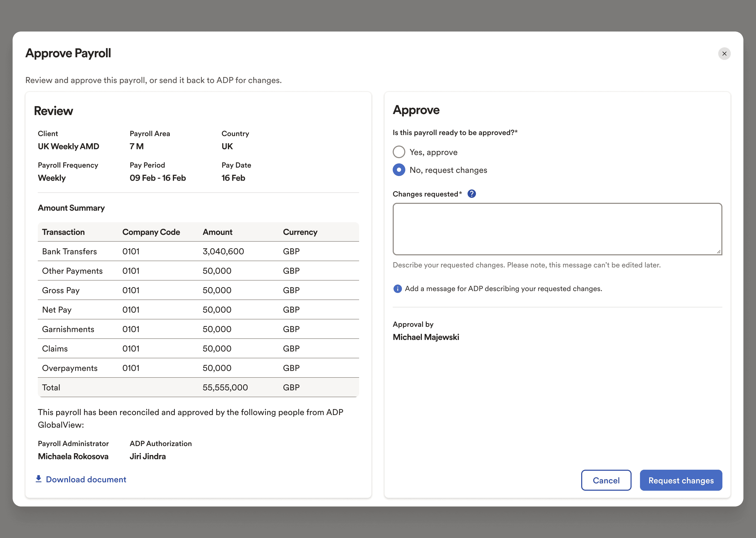This screenshot has height=538, width=756.
Task: Click the Amount column header
Action: pyautogui.click(x=217, y=232)
